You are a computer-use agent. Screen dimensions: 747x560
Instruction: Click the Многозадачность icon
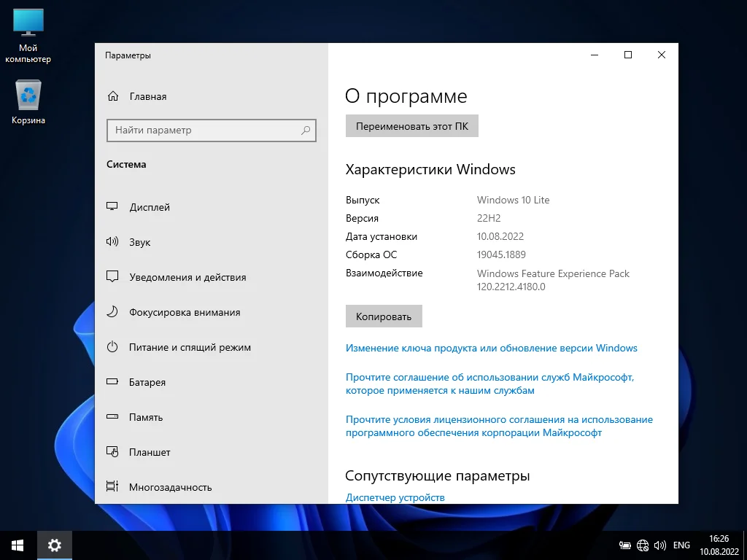click(x=112, y=486)
